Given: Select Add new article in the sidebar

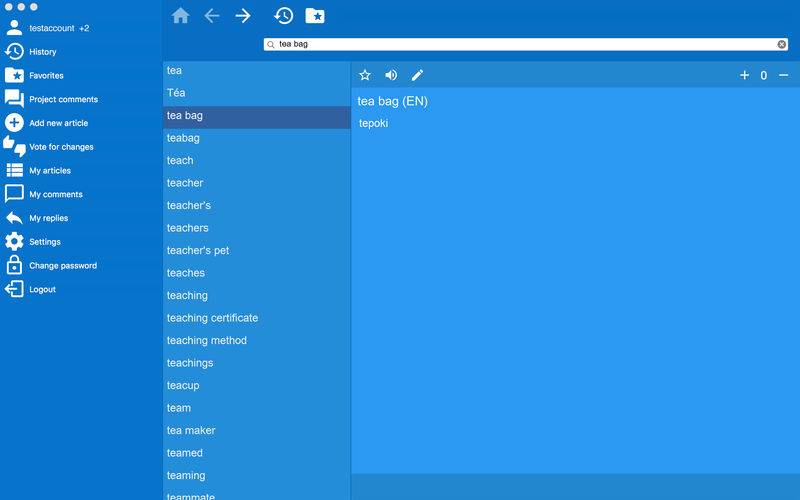Looking at the screenshot, I should tap(58, 123).
